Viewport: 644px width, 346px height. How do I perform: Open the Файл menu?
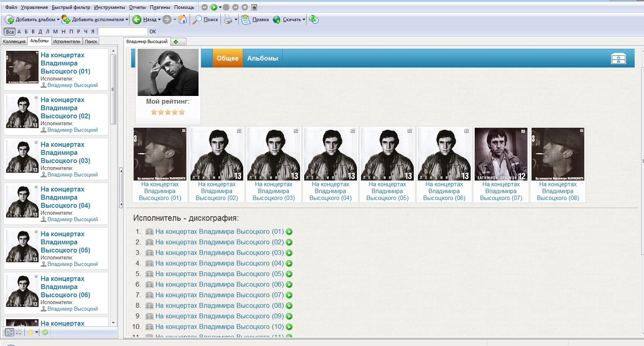click(11, 7)
